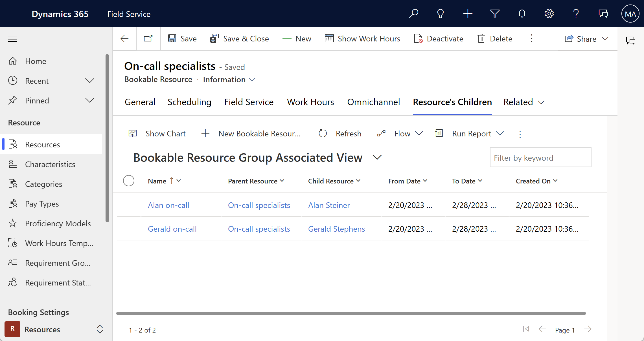The height and width of the screenshot is (341, 644).
Task: Click the Refresh icon button
Action: click(323, 134)
